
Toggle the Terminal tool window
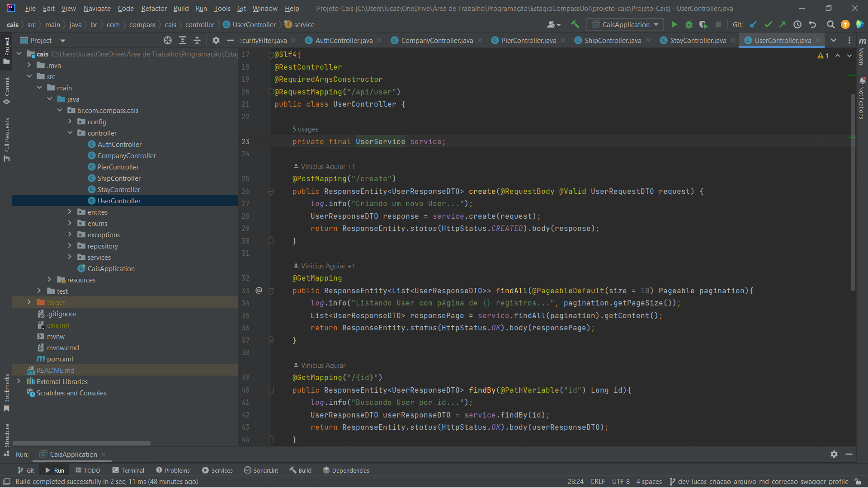(x=132, y=470)
